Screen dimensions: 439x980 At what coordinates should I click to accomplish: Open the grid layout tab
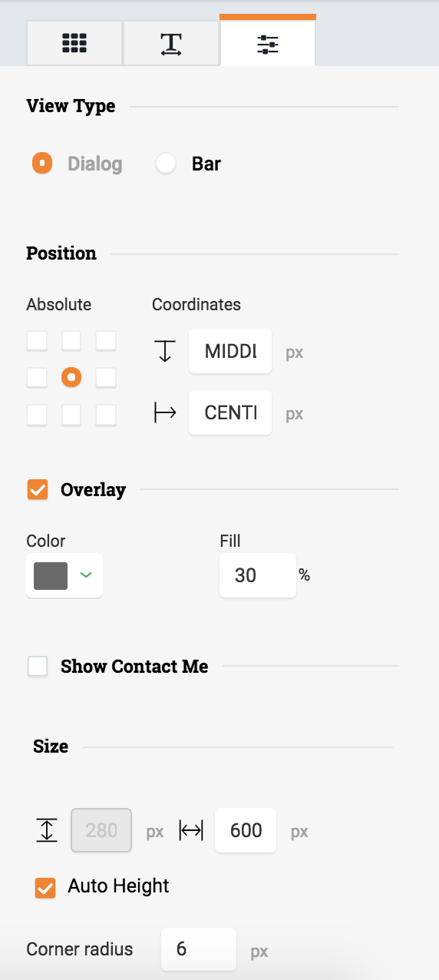click(74, 43)
